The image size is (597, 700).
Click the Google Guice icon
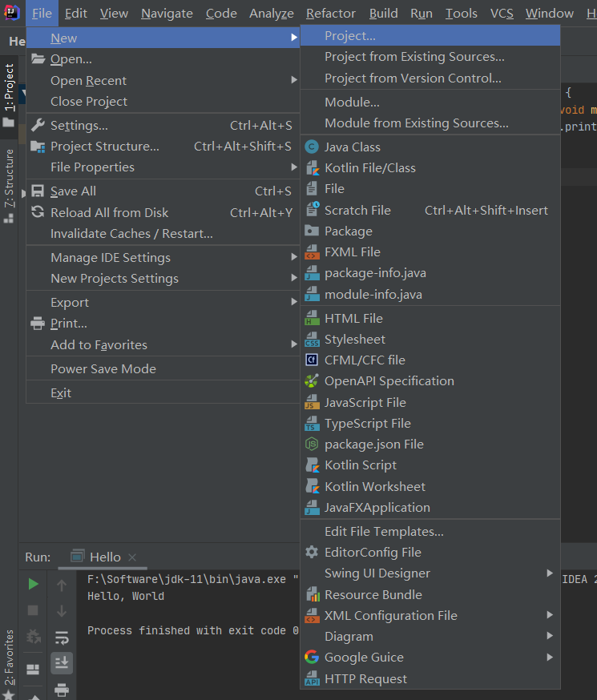point(312,657)
